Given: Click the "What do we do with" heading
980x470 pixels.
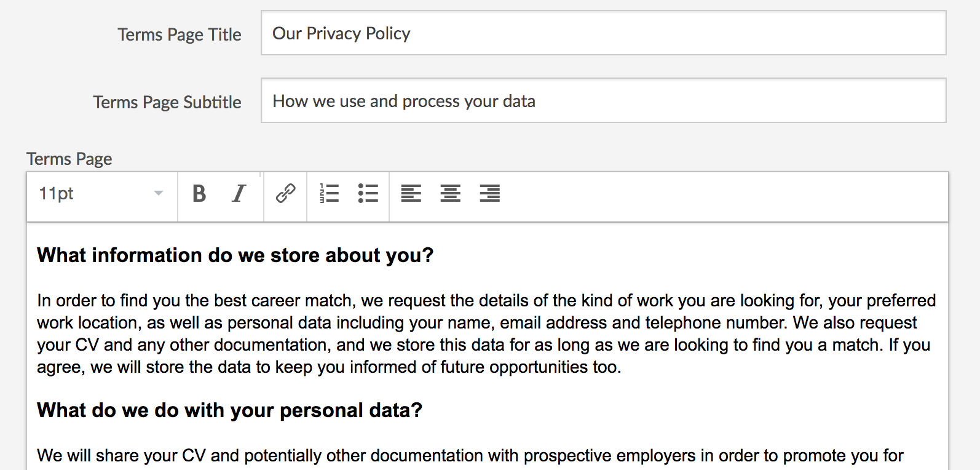Looking at the screenshot, I should click(229, 410).
